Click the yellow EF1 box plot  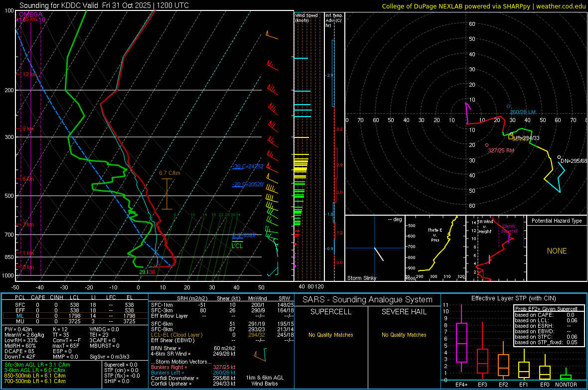(x=524, y=365)
